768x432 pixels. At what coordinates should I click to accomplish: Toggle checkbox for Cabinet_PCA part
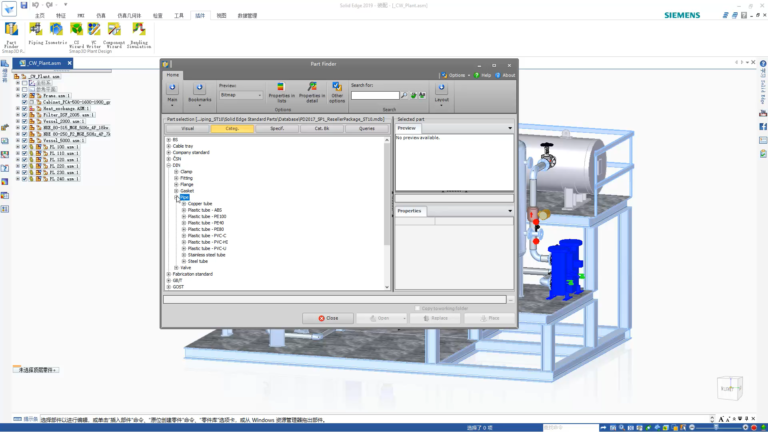coord(24,102)
